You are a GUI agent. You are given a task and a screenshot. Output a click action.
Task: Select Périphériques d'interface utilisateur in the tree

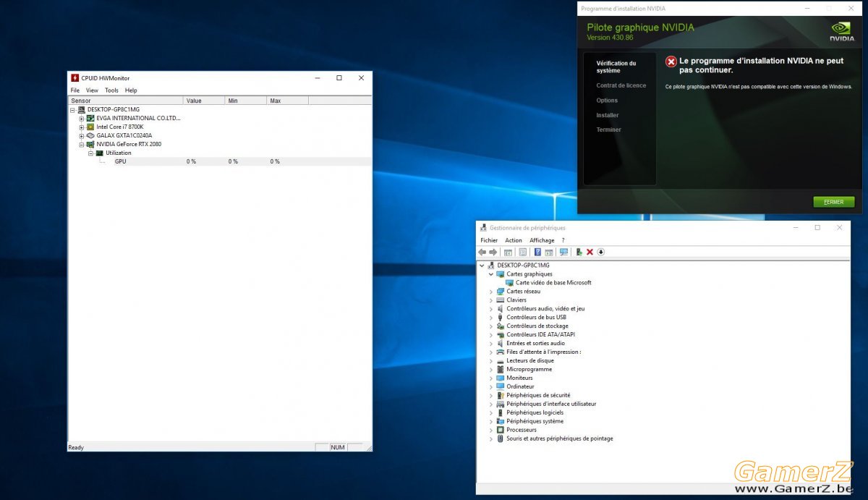pyautogui.click(x=551, y=404)
